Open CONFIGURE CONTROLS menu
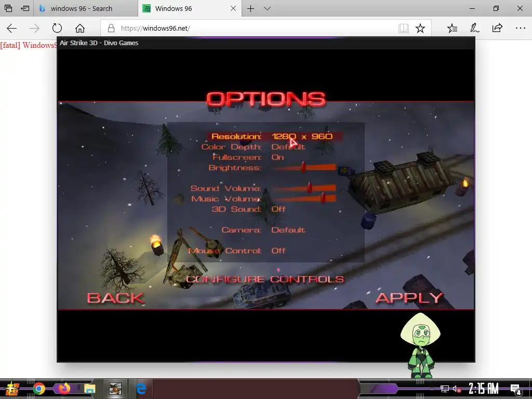The image size is (532, 399). tap(265, 279)
